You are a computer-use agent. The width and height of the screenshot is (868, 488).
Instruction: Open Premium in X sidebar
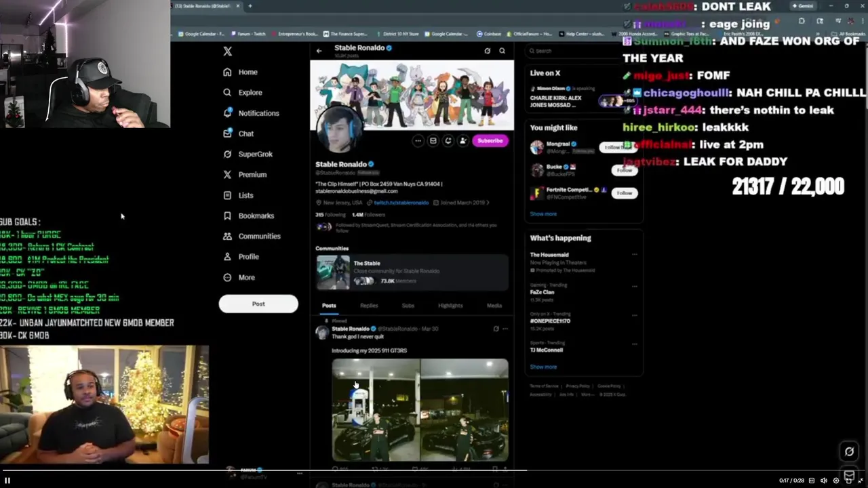[x=245, y=174]
